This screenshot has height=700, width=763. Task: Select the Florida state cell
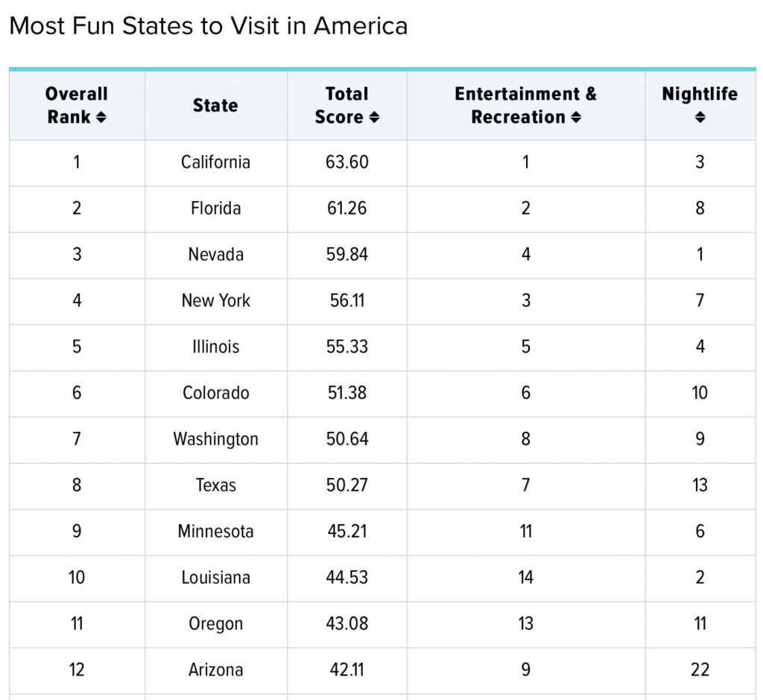215,209
